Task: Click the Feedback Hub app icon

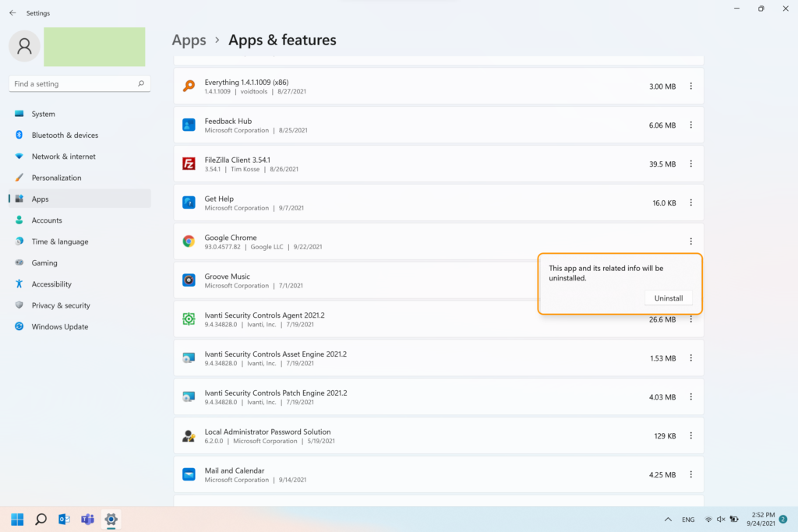Action: [189, 125]
